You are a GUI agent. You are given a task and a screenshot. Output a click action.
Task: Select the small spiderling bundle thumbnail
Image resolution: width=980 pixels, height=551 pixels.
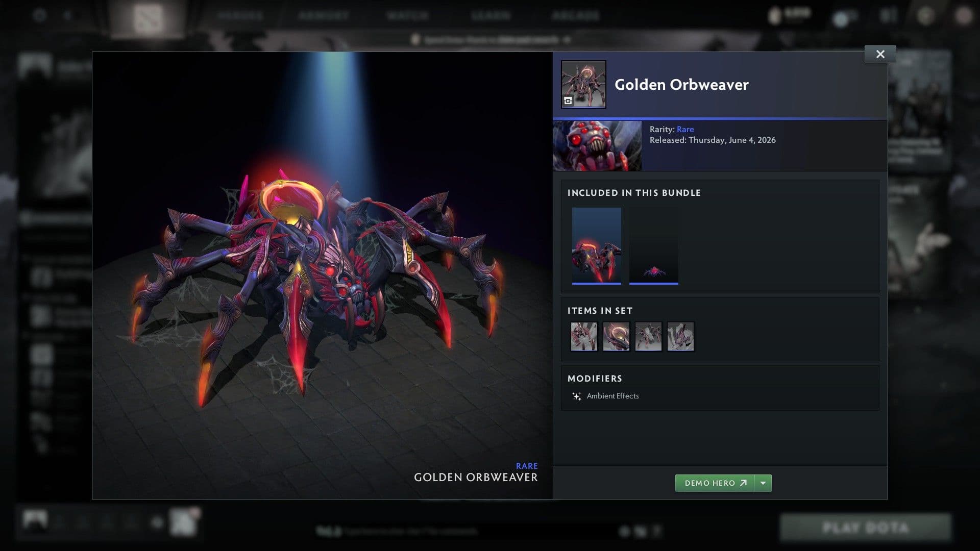pyautogui.click(x=654, y=246)
